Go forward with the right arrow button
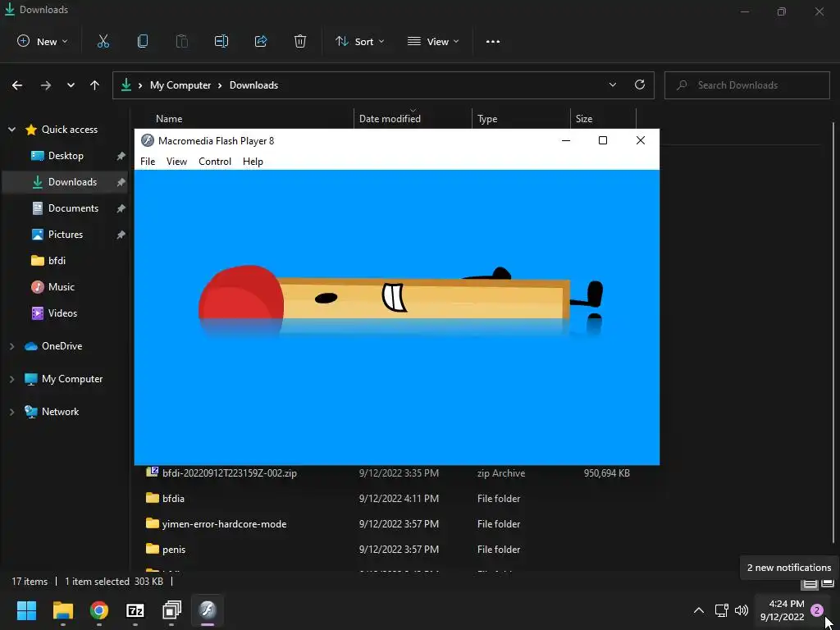The height and width of the screenshot is (630, 840). pos(46,85)
